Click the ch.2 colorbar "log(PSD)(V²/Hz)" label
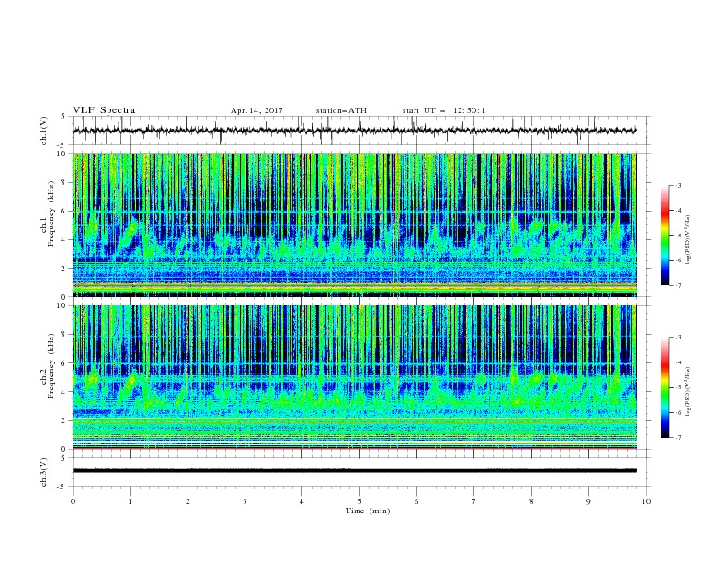728x563 pixels. pos(689,392)
